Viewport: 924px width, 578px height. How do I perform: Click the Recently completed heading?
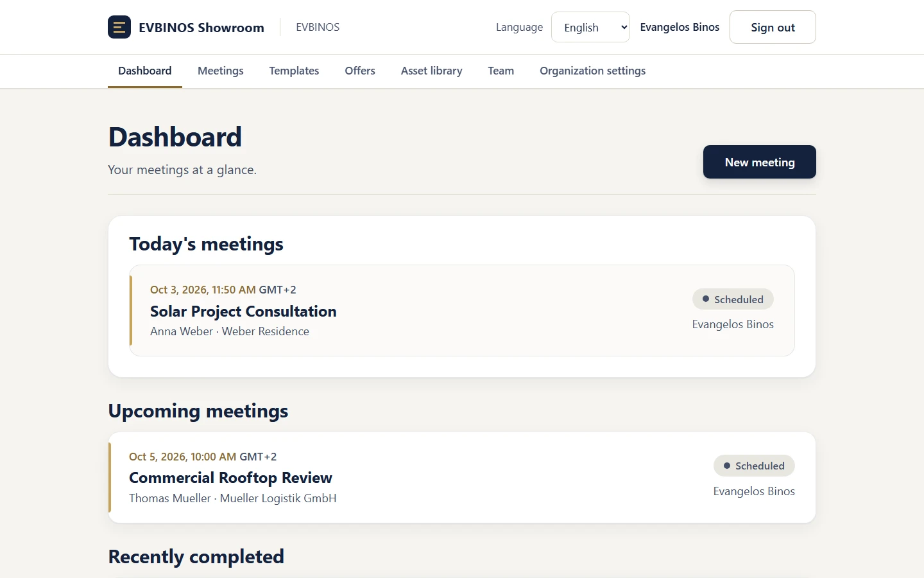pyautogui.click(x=196, y=557)
